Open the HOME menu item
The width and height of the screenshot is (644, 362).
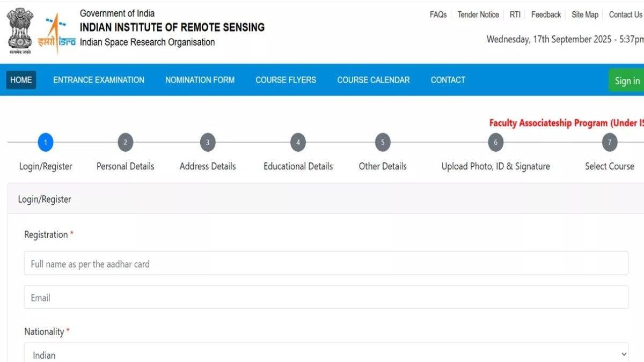pos(21,80)
